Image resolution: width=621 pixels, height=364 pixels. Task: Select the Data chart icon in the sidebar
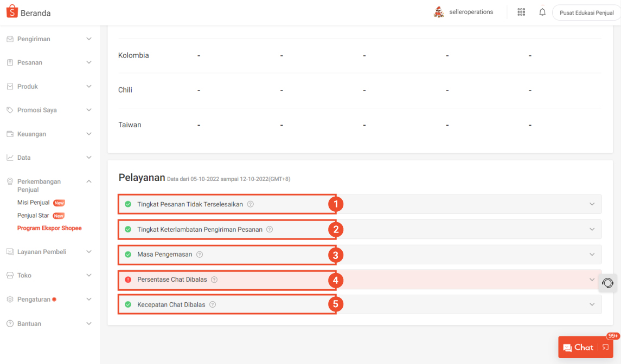pos(9,157)
